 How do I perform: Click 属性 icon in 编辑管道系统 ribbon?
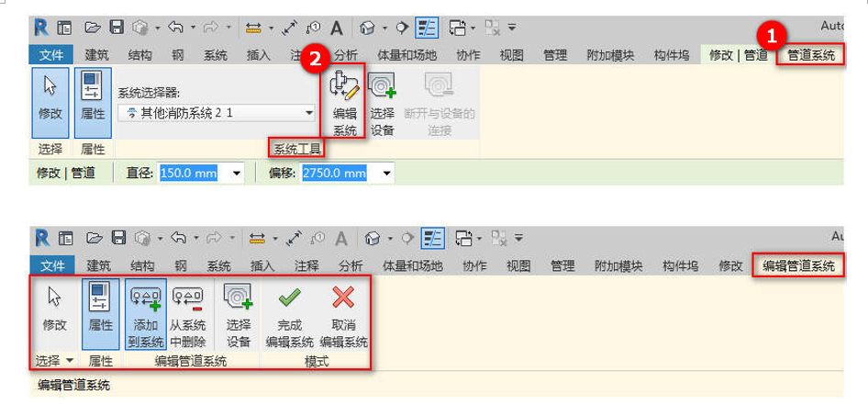(x=100, y=297)
